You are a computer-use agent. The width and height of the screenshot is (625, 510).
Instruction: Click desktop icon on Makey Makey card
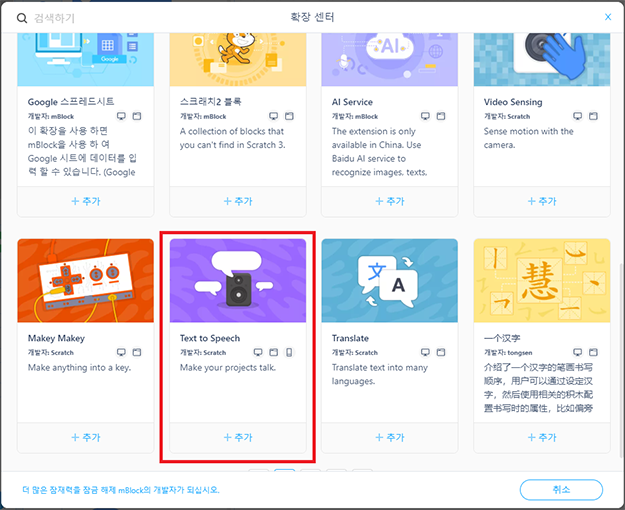tap(121, 352)
